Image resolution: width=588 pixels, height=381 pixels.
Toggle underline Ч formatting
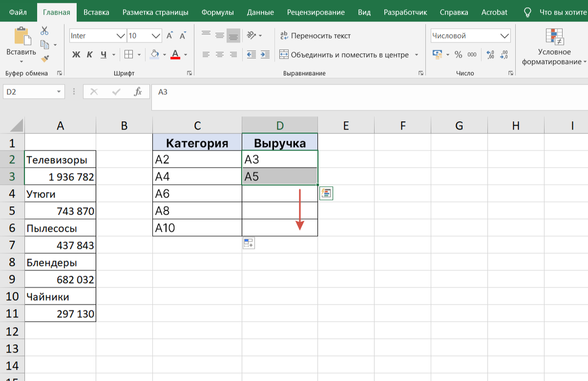click(x=103, y=54)
